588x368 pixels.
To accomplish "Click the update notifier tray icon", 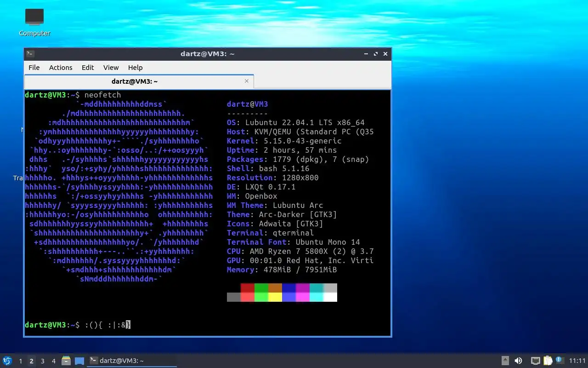I will [x=559, y=360].
